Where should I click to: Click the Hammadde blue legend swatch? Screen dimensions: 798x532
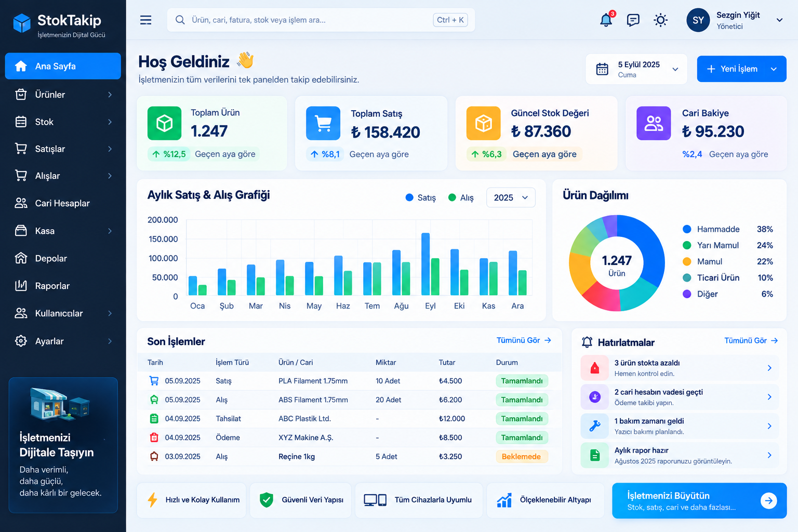pos(687,229)
